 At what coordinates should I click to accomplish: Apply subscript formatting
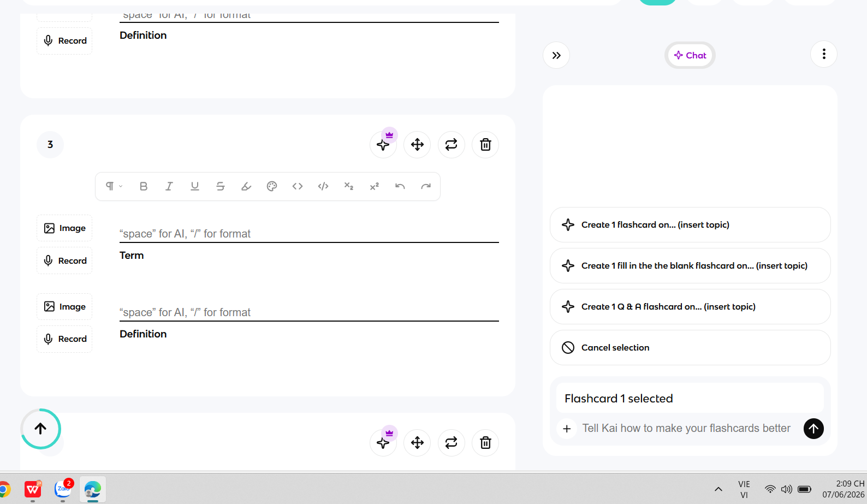(x=349, y=186)
